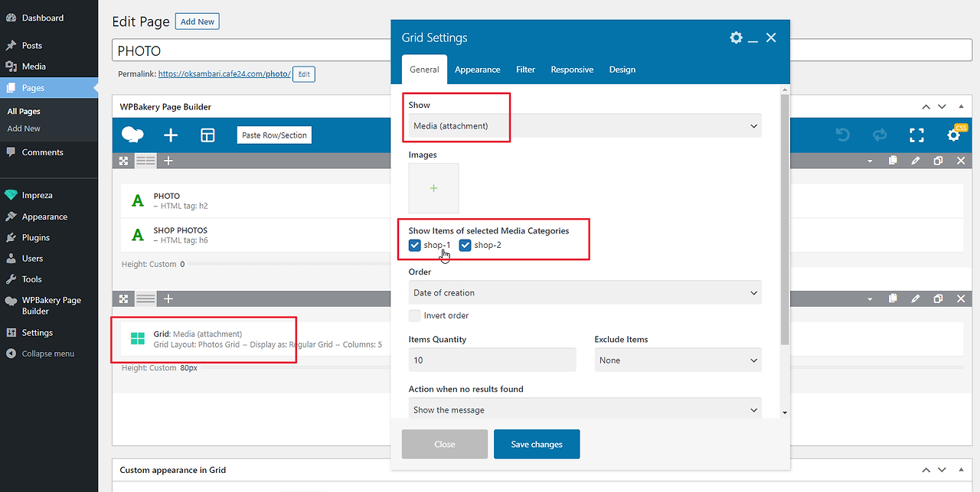Click the Grid element green icon
Viewport: 980px width, 492px height.
pyautogui.click(x=138, y=339)
